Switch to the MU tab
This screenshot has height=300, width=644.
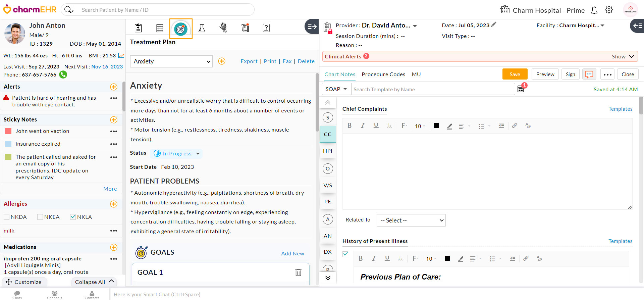[x=416, y=74]
